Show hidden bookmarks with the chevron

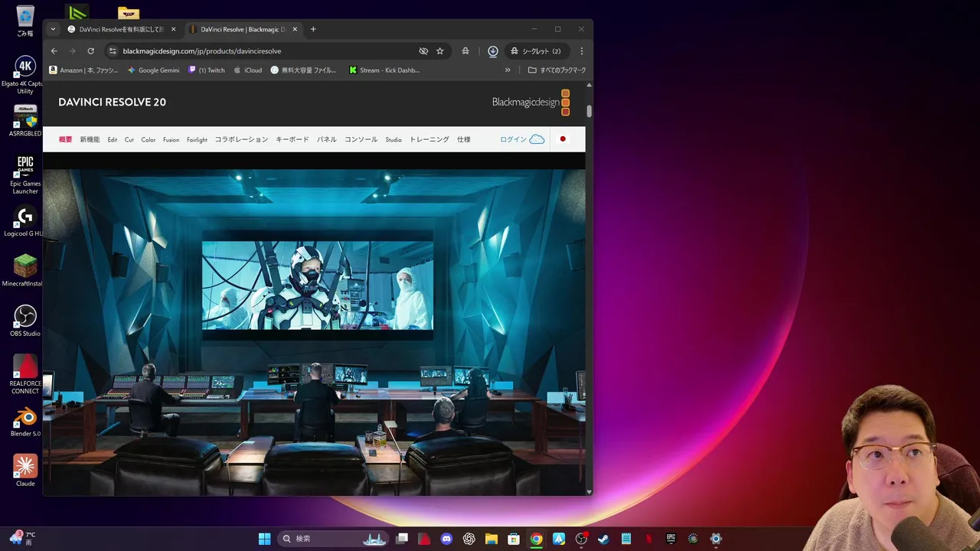[508, 70]
